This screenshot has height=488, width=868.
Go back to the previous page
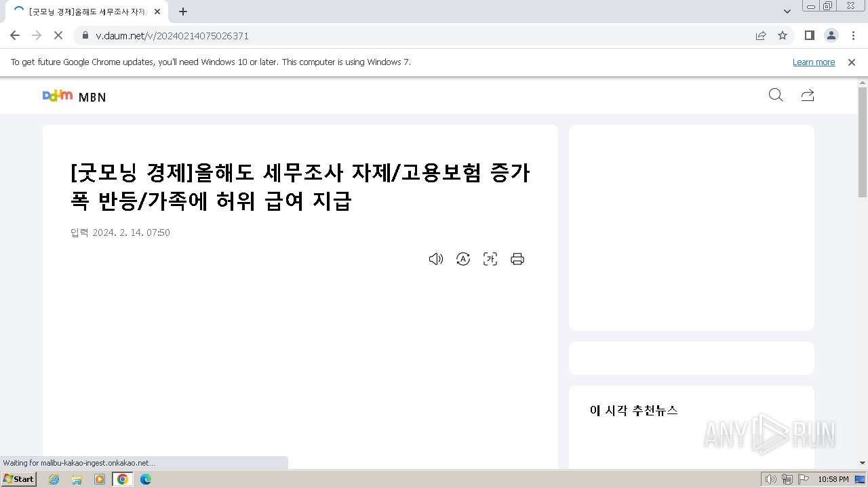pos(15,35)
